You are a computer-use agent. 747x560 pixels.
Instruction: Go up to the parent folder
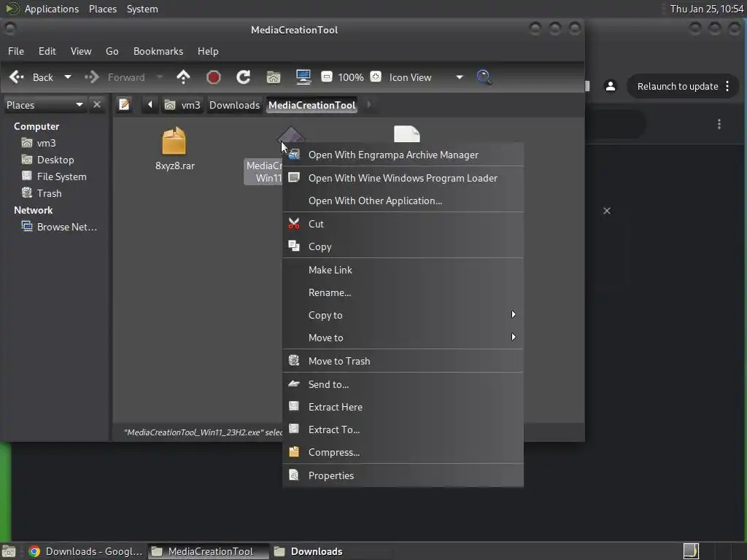(183, 77)
